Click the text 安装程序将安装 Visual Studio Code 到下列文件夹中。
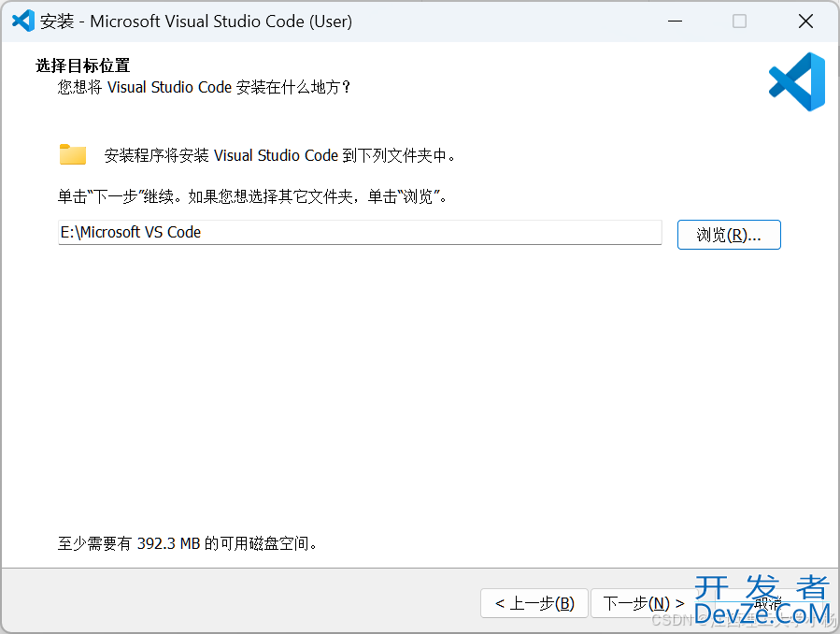The width and height of the screenshot is (840, 634). tap(280, 155)
